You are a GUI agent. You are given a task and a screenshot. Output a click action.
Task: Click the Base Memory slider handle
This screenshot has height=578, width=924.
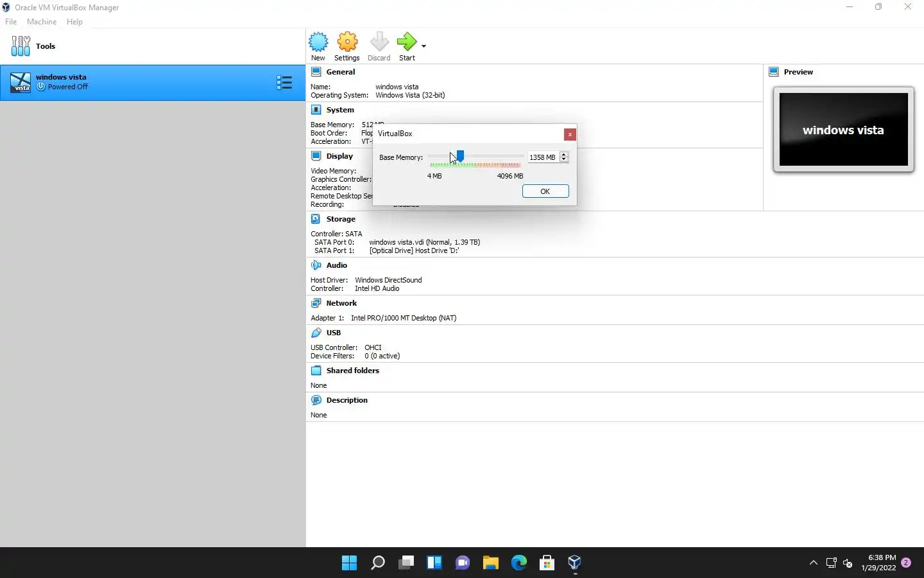pyautogui.click(x=460, y=156)
